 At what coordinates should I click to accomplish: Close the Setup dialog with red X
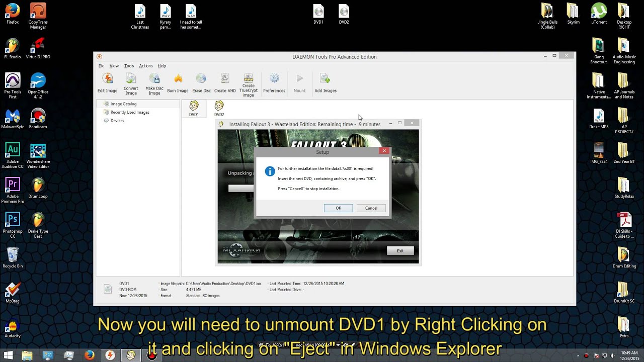tap(384, 150)
